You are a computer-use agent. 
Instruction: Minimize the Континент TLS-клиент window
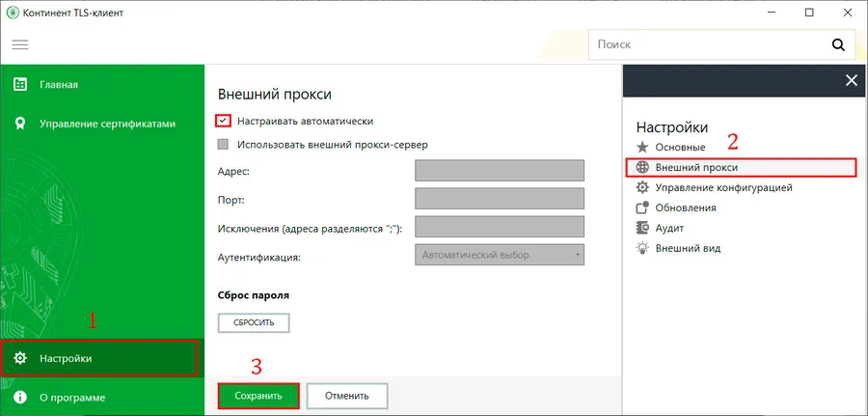(772, 13)
